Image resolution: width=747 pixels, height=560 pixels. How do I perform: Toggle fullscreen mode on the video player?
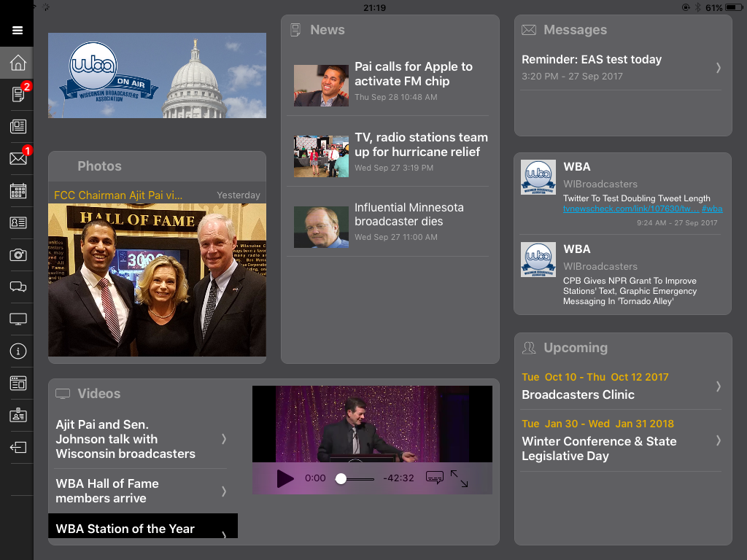(x=460, y=478)
